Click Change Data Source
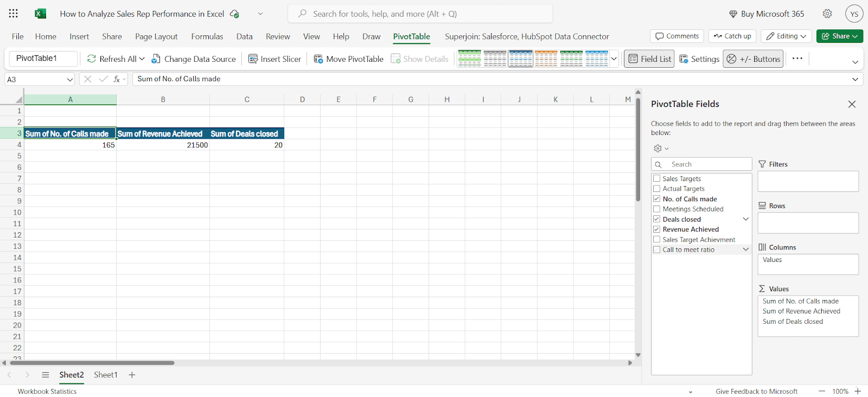This screenshot has width=868, height=397. [194, 59]
